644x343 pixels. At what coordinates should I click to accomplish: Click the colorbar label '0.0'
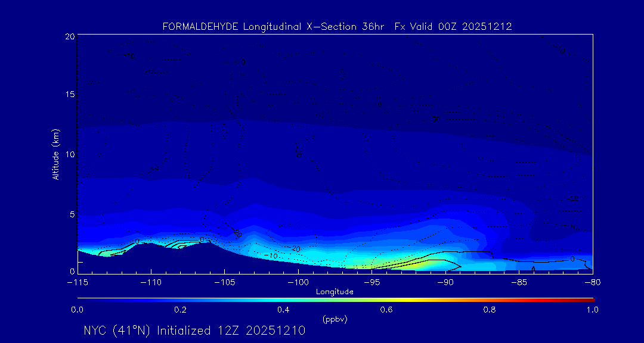click(x=78, y=310)
